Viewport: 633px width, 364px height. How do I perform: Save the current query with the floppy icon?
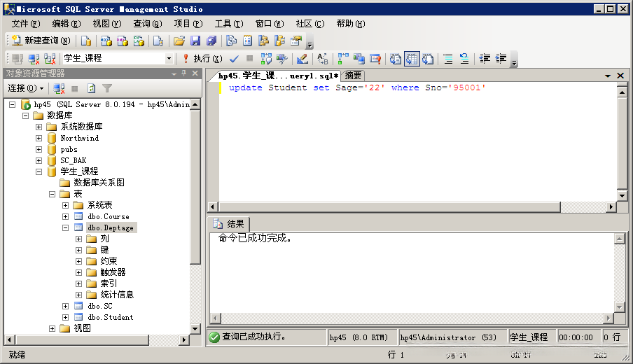(x=195, y=41)
